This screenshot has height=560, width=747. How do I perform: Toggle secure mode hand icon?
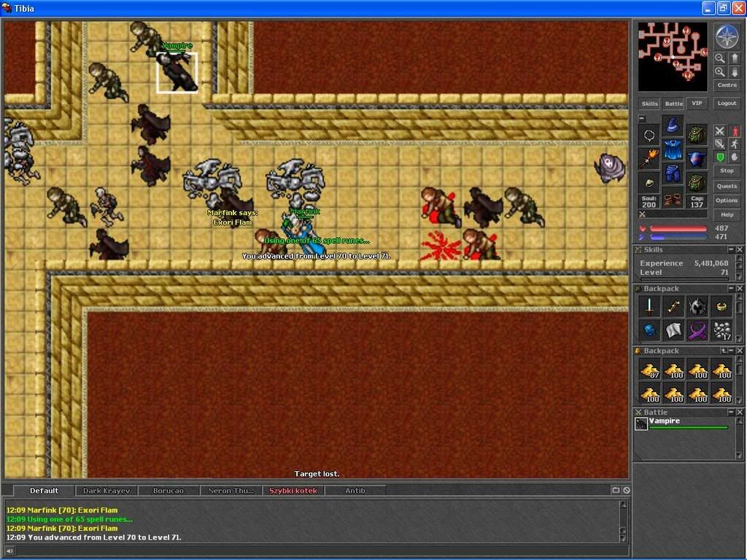(x=735, y=157)
